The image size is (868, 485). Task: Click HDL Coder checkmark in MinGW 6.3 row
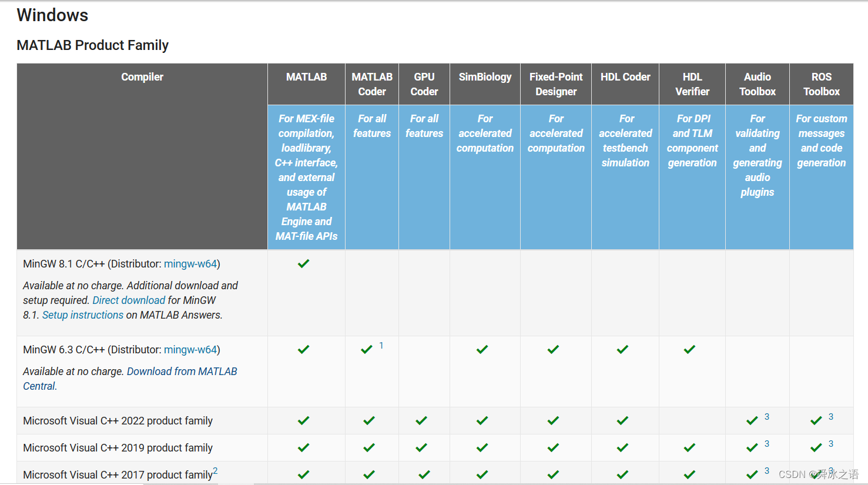click(x=623, y=349)
